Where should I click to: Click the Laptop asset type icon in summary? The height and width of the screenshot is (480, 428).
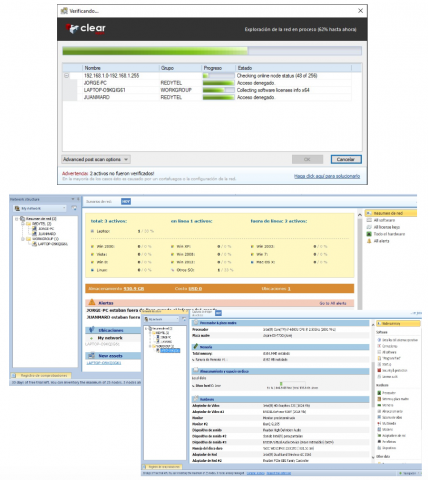tap(92, 231)
